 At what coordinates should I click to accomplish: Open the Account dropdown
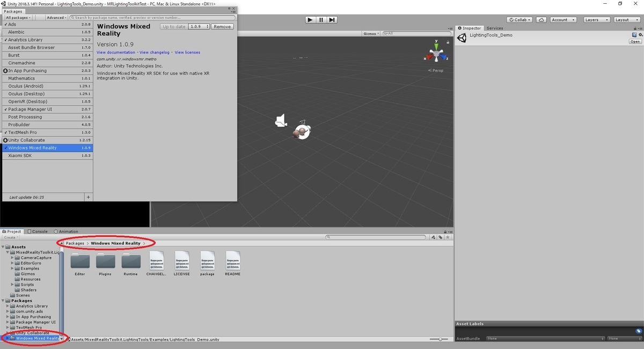(563, 20)
